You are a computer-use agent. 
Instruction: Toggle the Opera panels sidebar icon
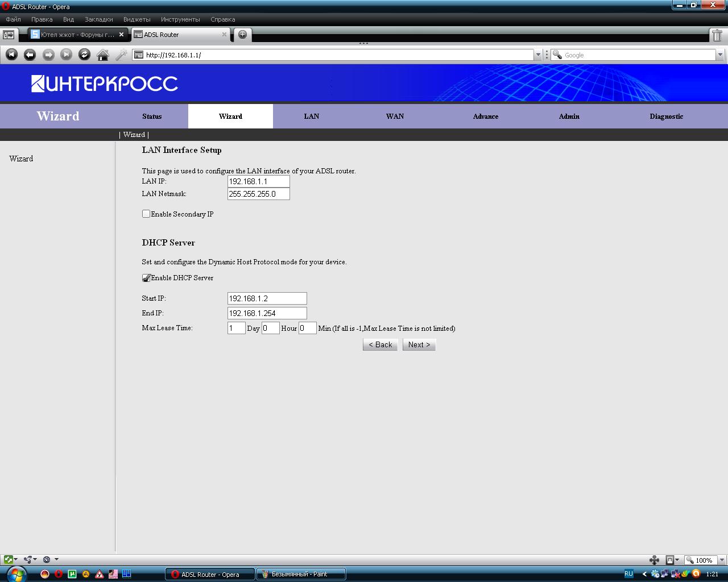(9, 35)
